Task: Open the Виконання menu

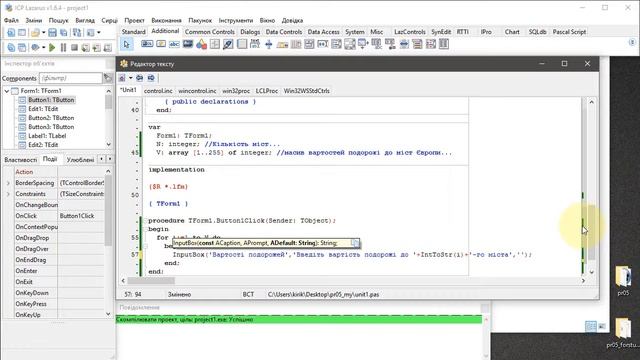Action: coord(166,20)
